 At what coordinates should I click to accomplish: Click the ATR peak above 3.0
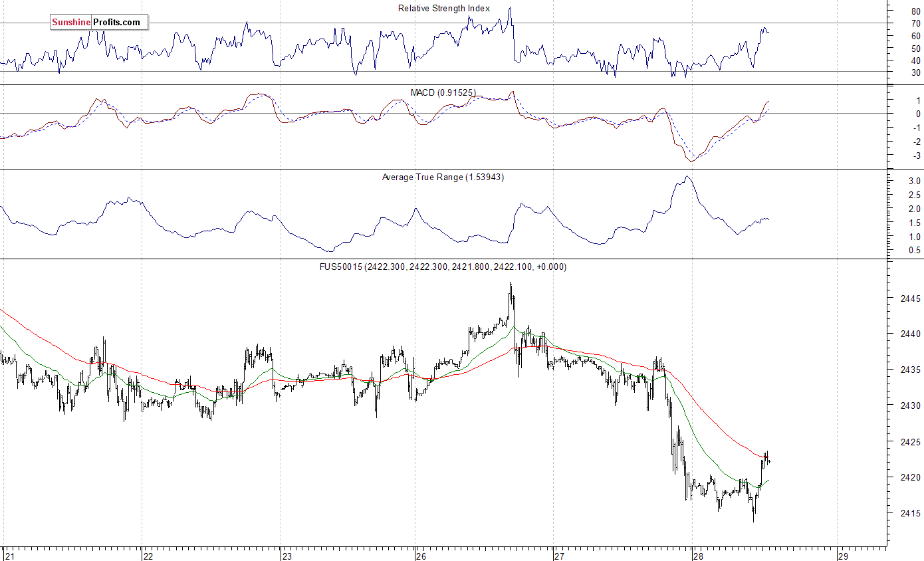pos(687,177)
